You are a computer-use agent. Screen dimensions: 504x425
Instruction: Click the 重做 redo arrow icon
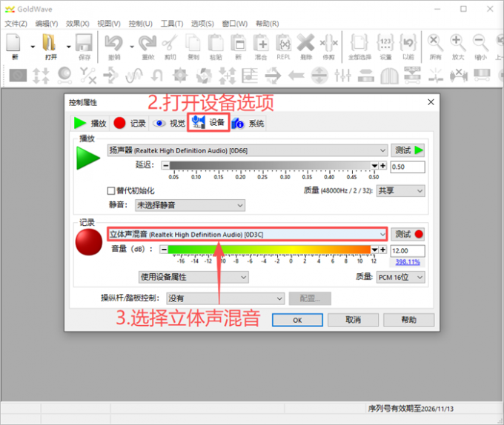(x=147, y=43)
